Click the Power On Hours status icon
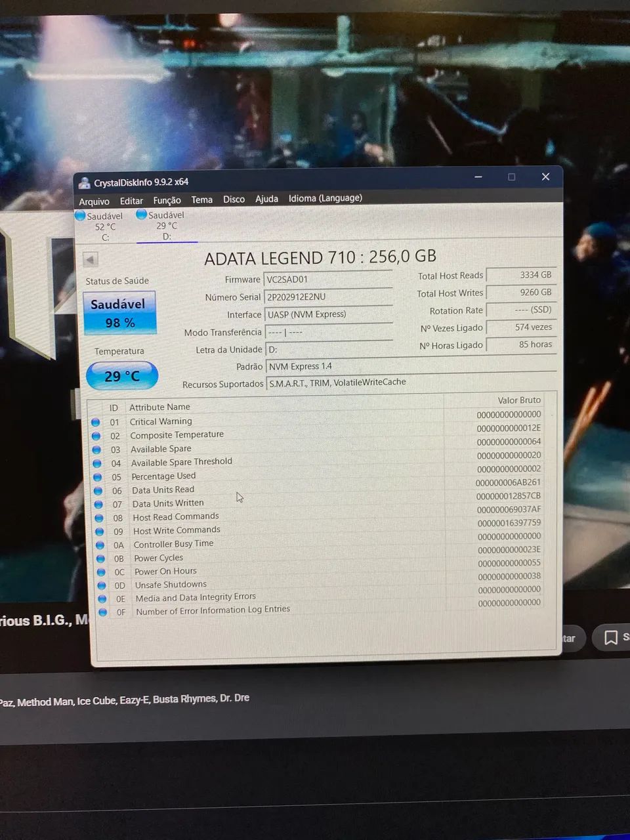 pos(102,572)
